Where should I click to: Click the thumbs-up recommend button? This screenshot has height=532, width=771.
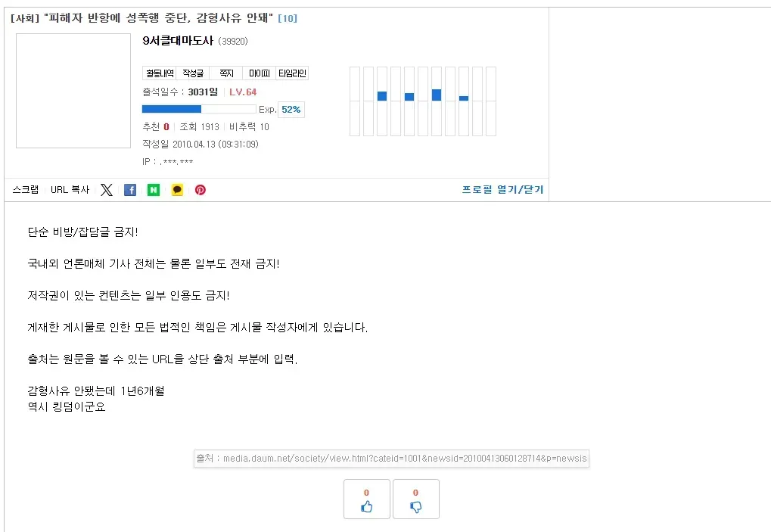[367, 499]
